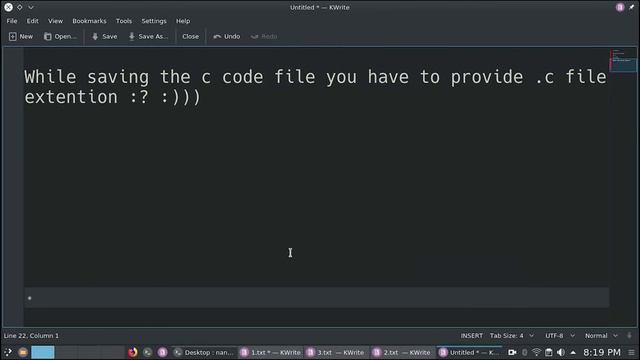Click Untitled * — KWrite taskbar entry

pyautogui.click(x=469, y=352)
